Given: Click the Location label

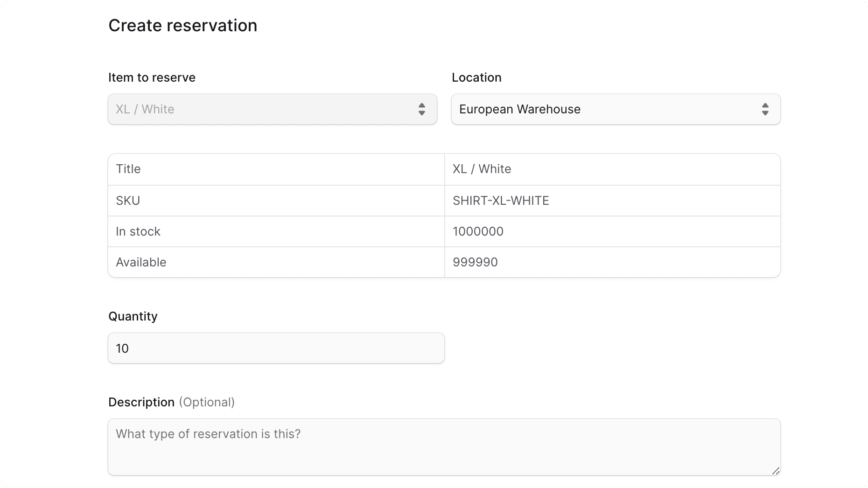Looking at the screenshot, I should click(x=476, y=77).
